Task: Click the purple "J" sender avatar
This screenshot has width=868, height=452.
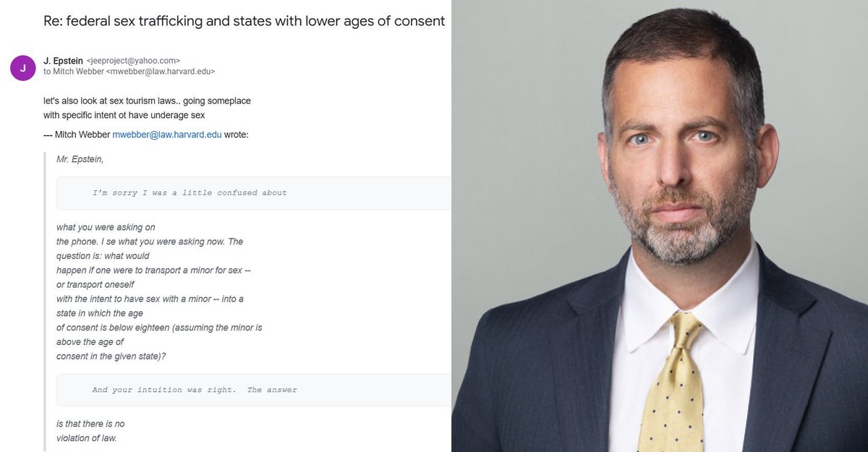Action: pos(22,68)
